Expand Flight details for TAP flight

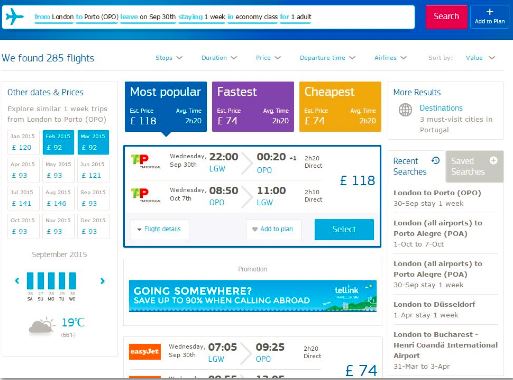(x=159, y=229)
